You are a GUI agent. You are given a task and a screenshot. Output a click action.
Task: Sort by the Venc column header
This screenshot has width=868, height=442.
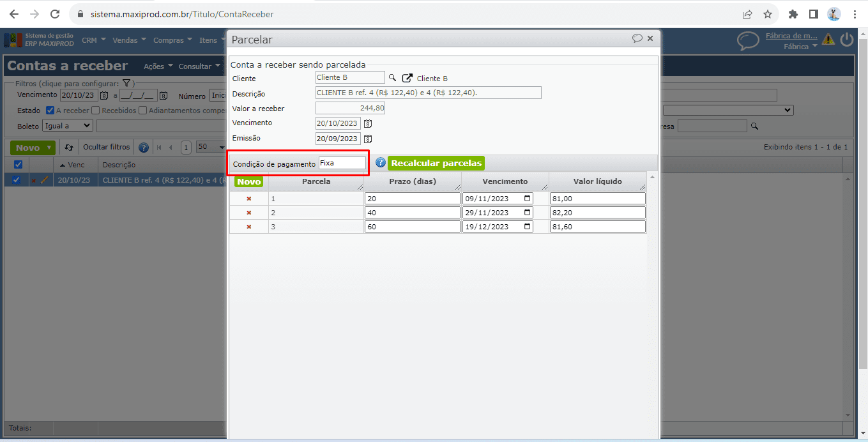point(76,165)
